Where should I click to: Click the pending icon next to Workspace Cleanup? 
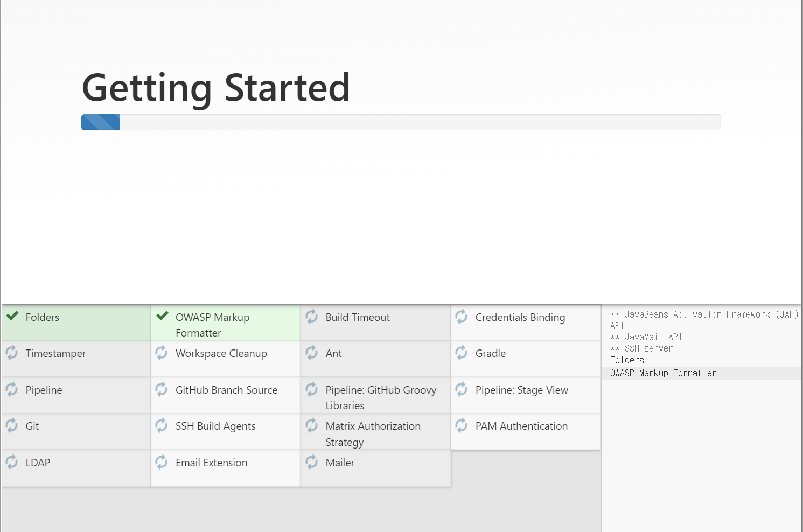[x=162, y=353]
